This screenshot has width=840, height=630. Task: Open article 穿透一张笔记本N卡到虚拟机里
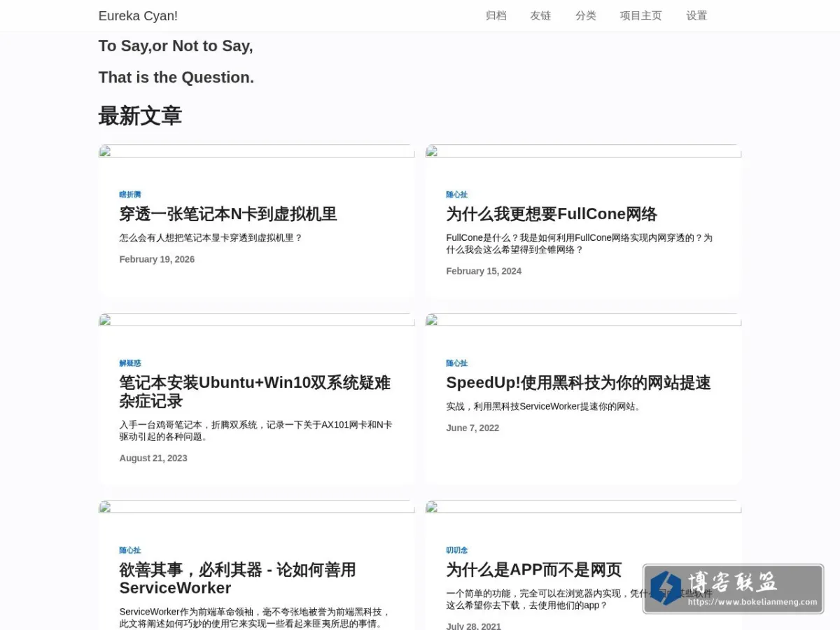[x=228, y=214]
